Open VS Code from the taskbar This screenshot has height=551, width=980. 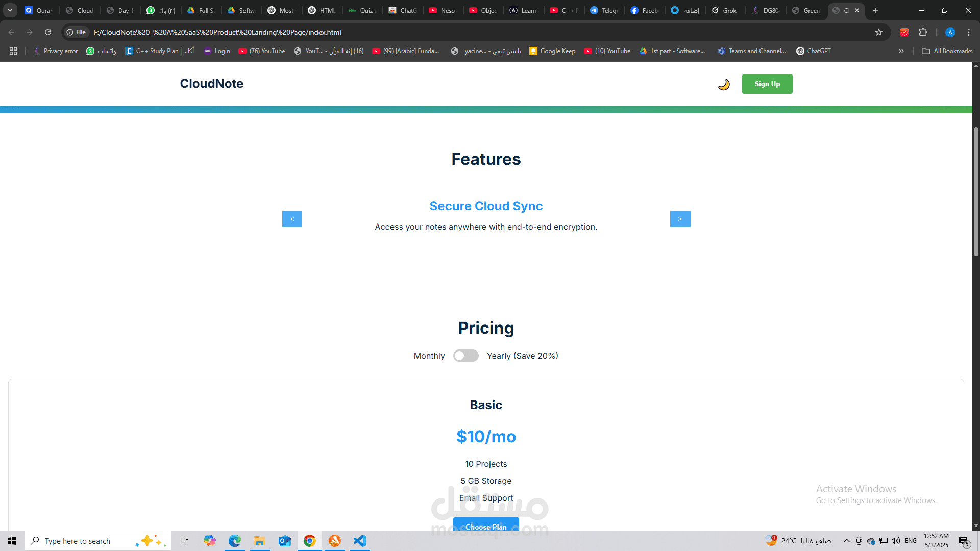point(360,541)
